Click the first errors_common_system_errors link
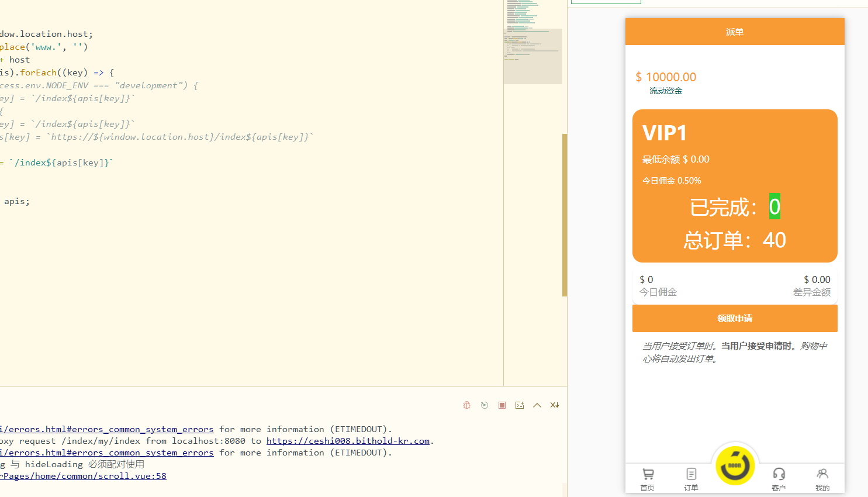868x497 pixels. click(107, 429)
